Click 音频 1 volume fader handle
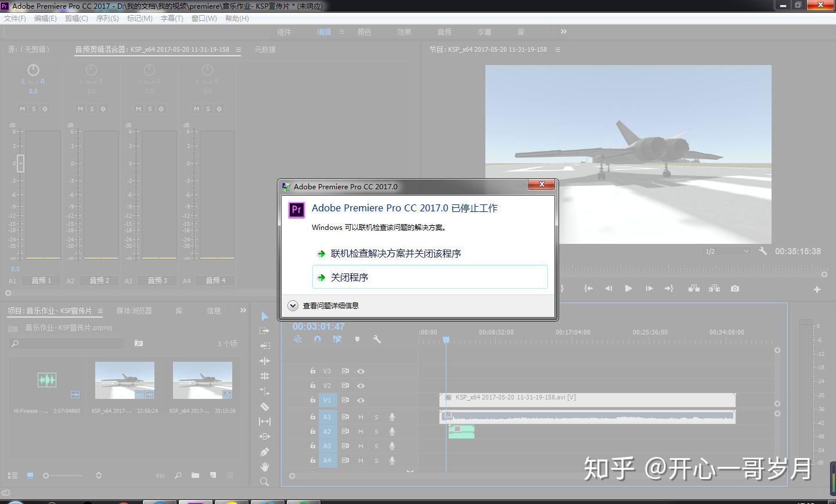Screen dimensions: 836x504 tap(20, 163)
